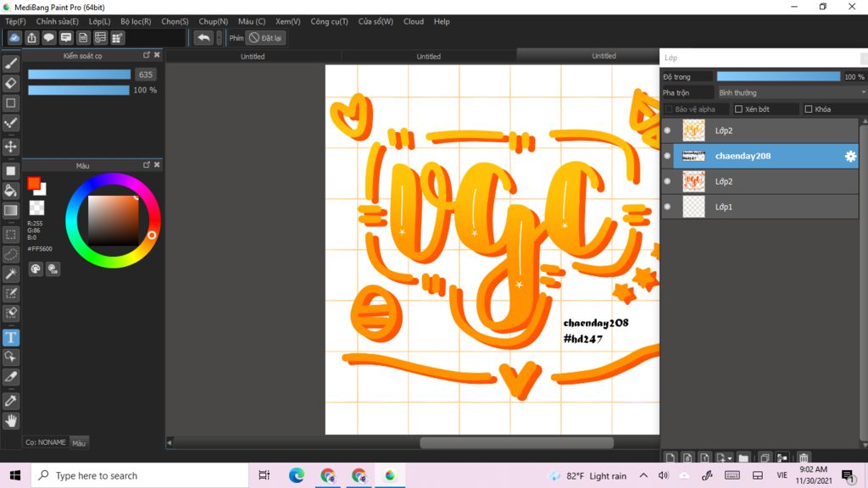The height and width of the screenshot is (488, 868).
Task: Click the Type here to search box
Action: tap(140, 475)
